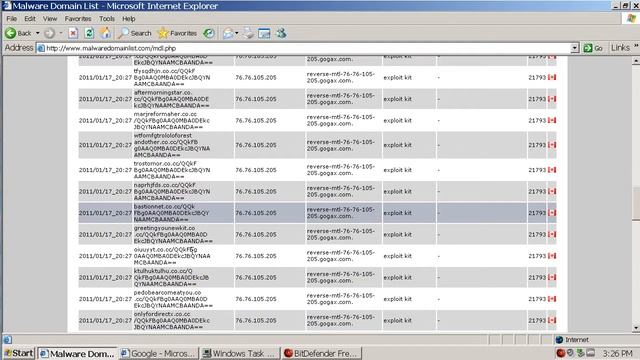Screen dimensions: 640x360
Task: Click the Go button
Action: pos(593,48)
